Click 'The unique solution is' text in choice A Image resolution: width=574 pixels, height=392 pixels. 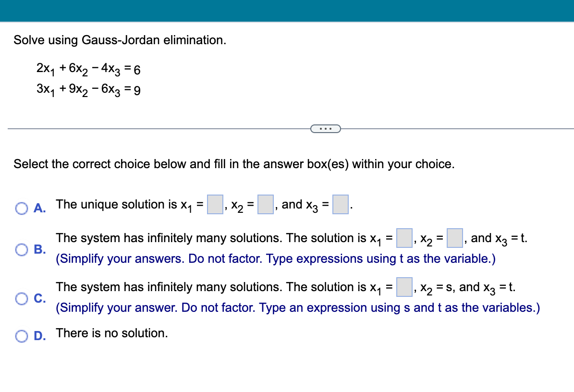point(119,204)
